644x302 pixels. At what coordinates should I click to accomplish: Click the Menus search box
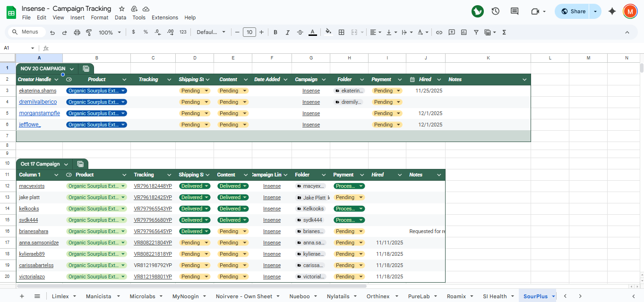pos(26,32)
